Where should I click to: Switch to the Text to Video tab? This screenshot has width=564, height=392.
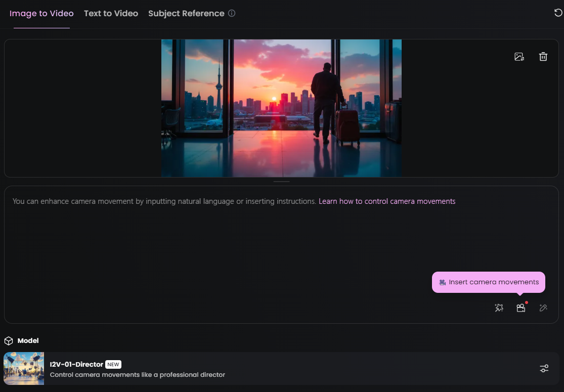pos(111,14)
